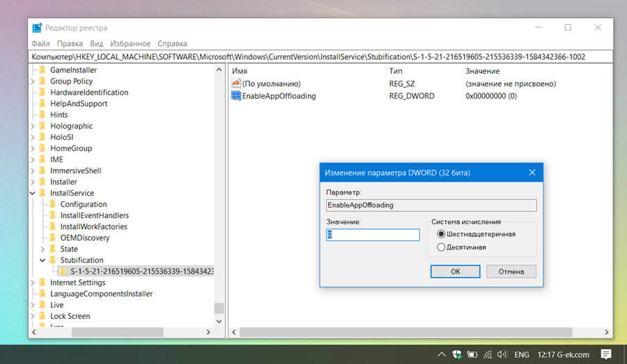Image resolution: width=627 pixels, height=364 pixels.
Task: Expand the HoloSI key
Action: click(33, 137)
